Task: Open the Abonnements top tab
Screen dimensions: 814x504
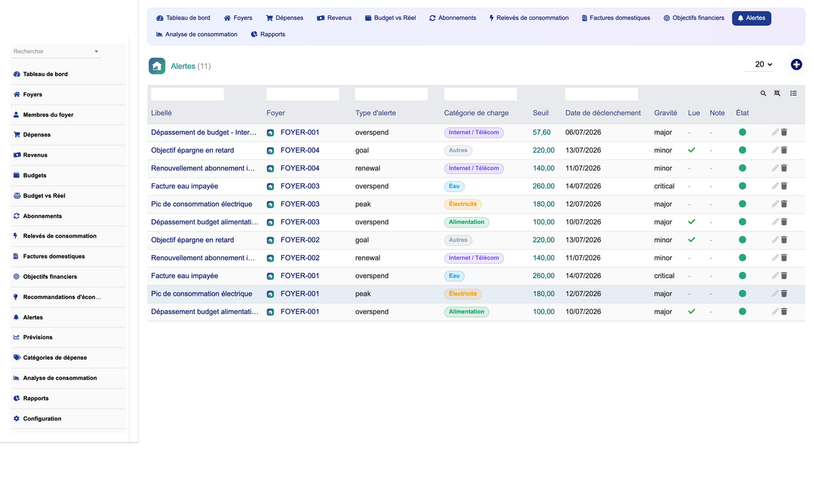Action: pos(452,18)
